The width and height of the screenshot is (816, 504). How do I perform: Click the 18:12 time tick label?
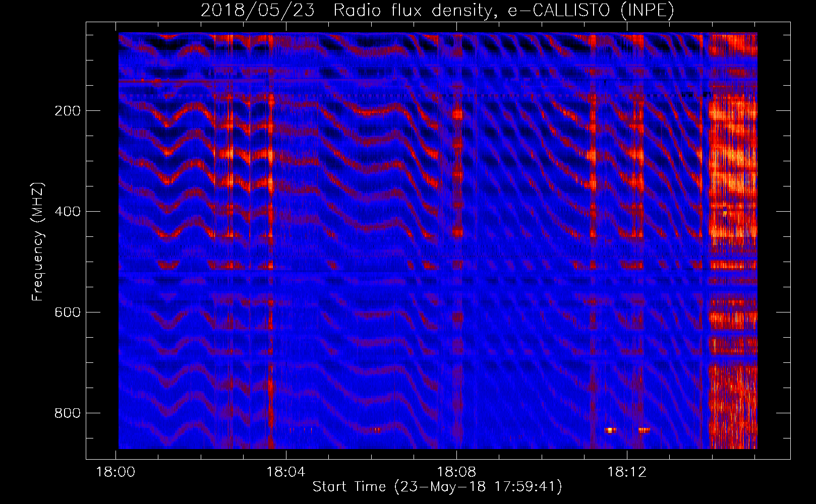coord(627,472)
